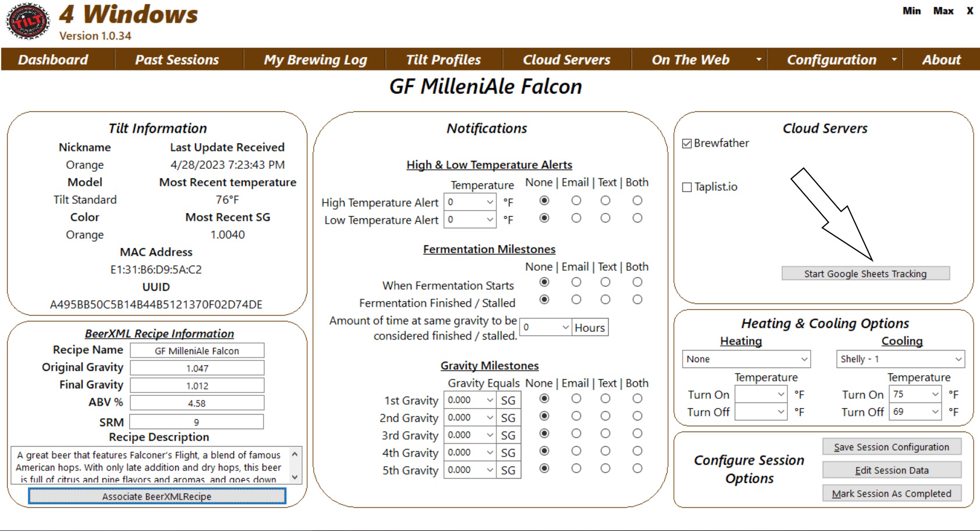Open the 1st Gravity value dropdown
The height and width of the screenshot is (531, 980).
489,400
